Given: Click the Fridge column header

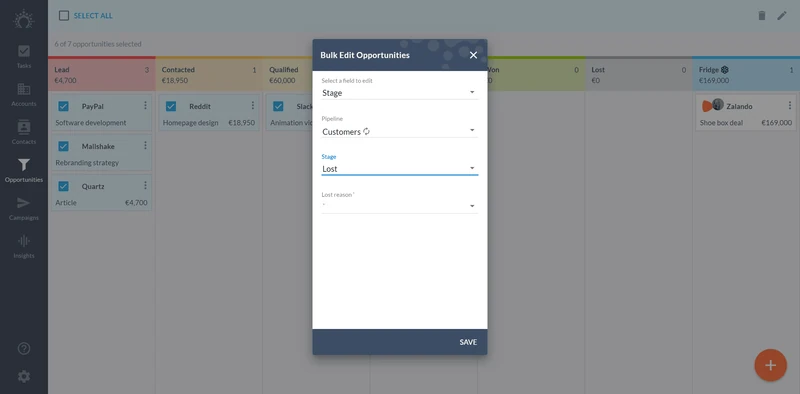Looking at the screenshot, I should pyautogui.click(x=746, y=75).
